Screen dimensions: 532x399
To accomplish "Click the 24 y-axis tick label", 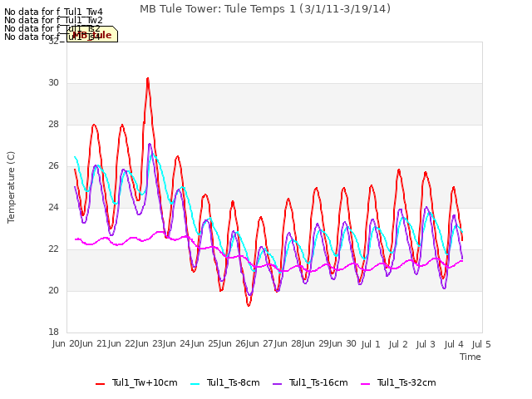I will (x=53, y=207).
